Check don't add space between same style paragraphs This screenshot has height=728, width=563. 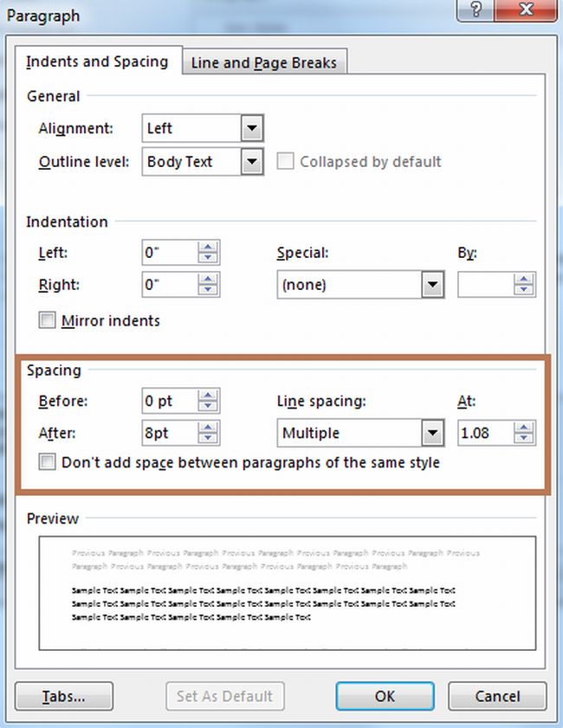pyautogui.click(x=46, y=462)
